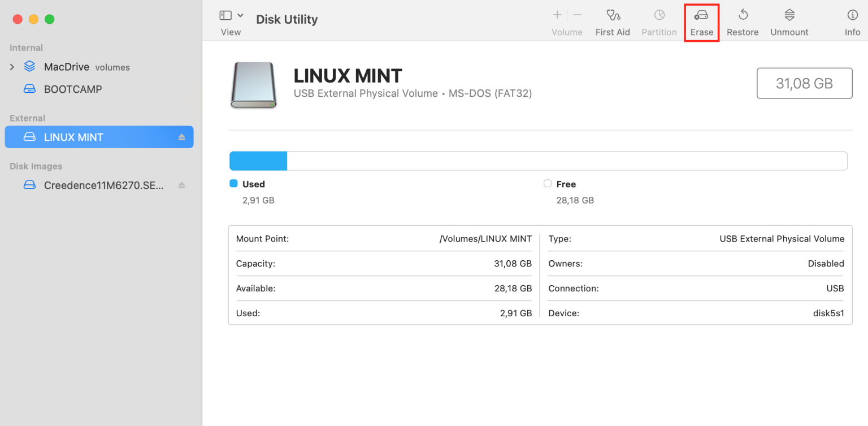The width and height of the screenshot is (868, 426).
Task: Select LINUX MINT under External
Action: click(73, 136)
